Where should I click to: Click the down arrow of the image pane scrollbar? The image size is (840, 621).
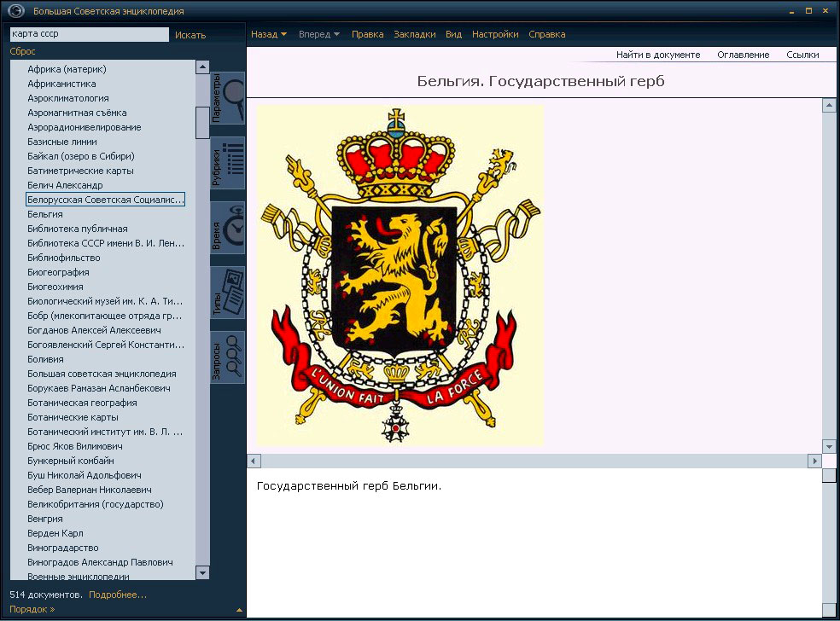pos(829,446)
